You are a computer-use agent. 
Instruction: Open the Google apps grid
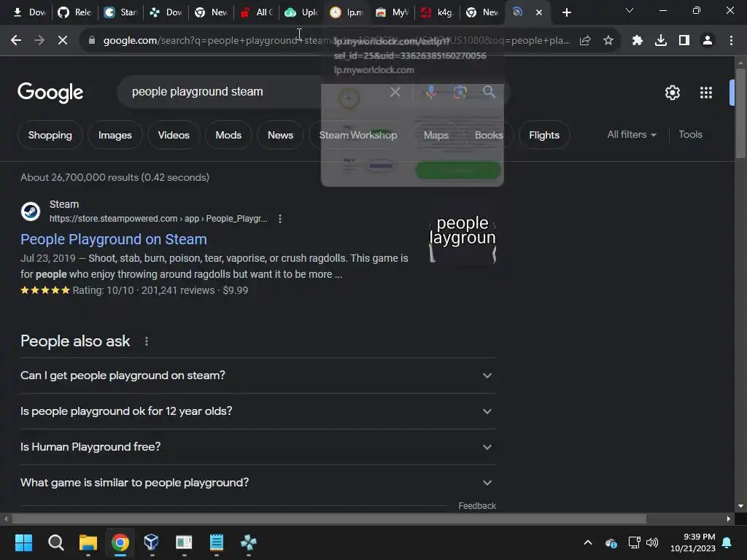click(706, 93)
